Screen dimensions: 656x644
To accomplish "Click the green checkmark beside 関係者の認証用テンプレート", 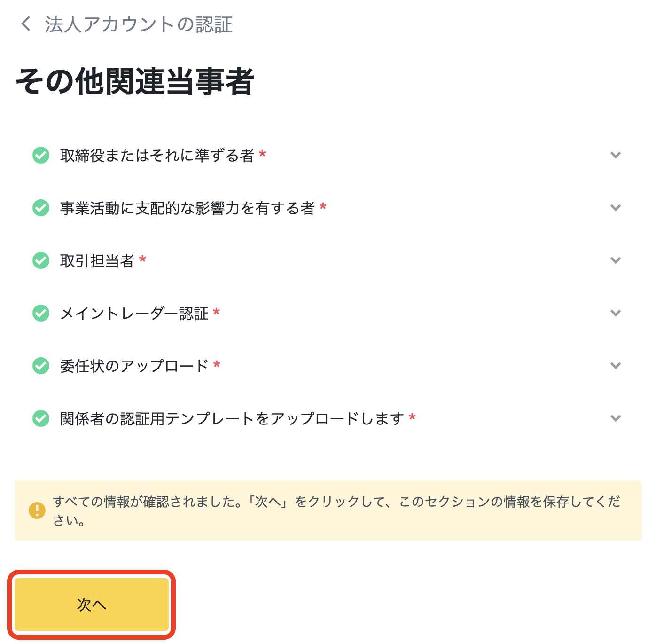I will 40,418.
